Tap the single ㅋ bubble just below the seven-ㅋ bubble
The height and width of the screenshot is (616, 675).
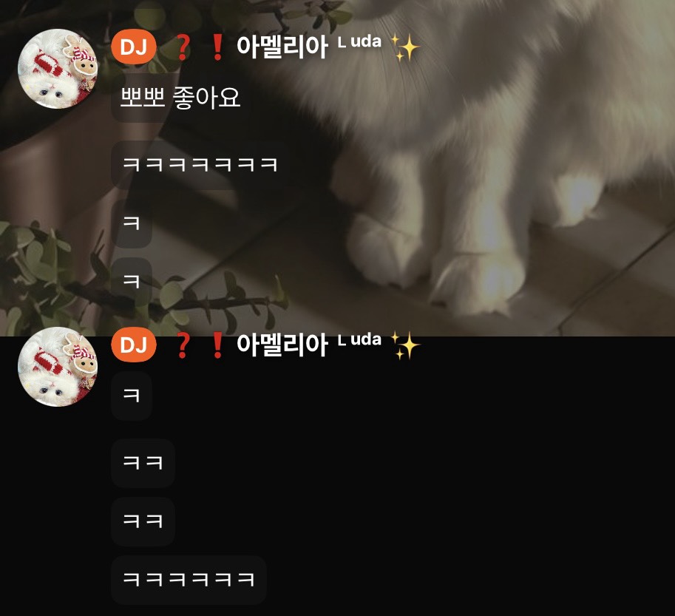point(132,223)
